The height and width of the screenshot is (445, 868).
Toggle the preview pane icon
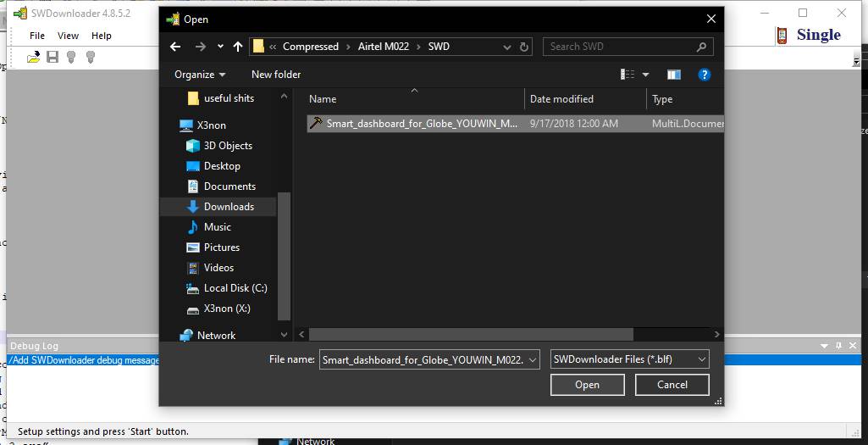(x=674, y=75)
